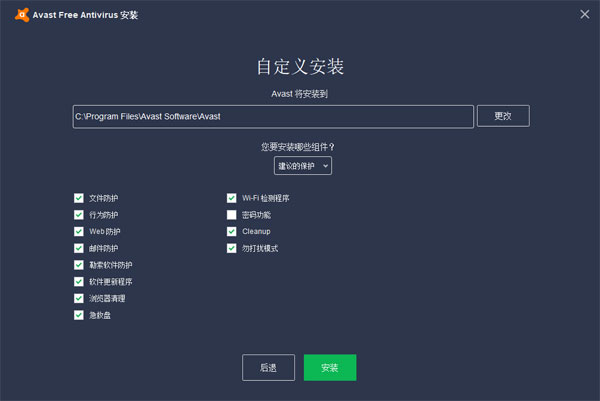Uncheck the 文件防护 checkbox

coord(79,198)
